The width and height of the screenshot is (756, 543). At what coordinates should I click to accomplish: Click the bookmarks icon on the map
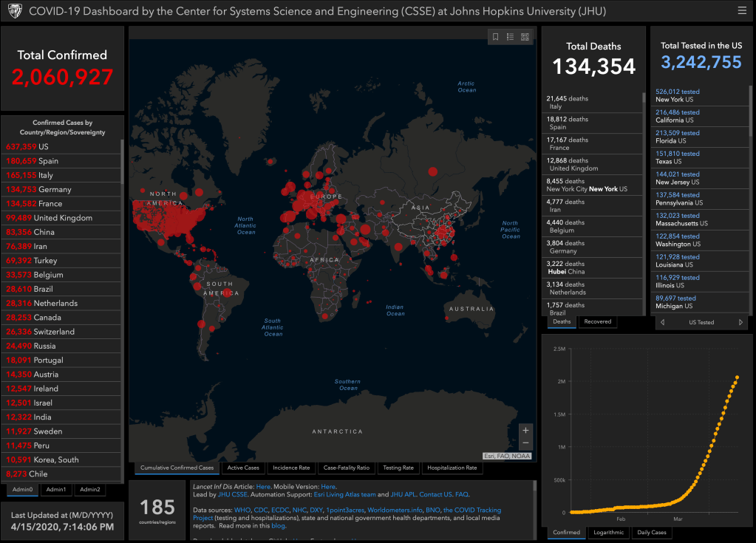click(x=496, y=37)
